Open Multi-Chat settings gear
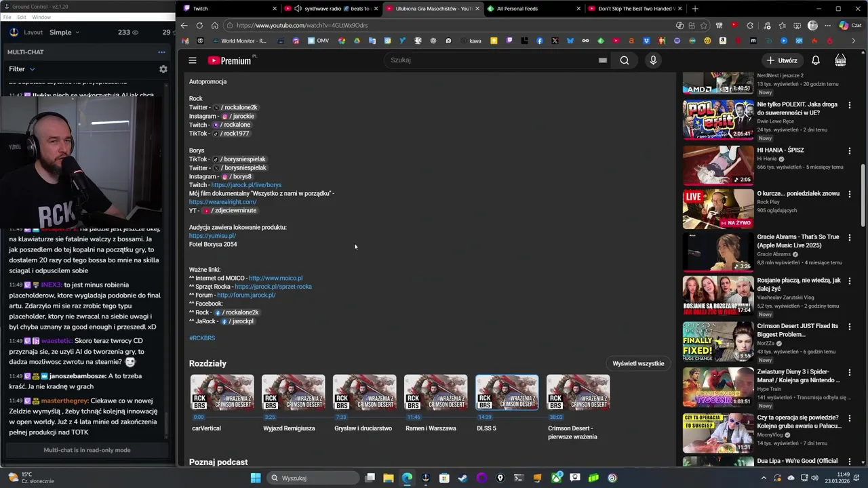 pyautogui.click(x=163, y=69)
